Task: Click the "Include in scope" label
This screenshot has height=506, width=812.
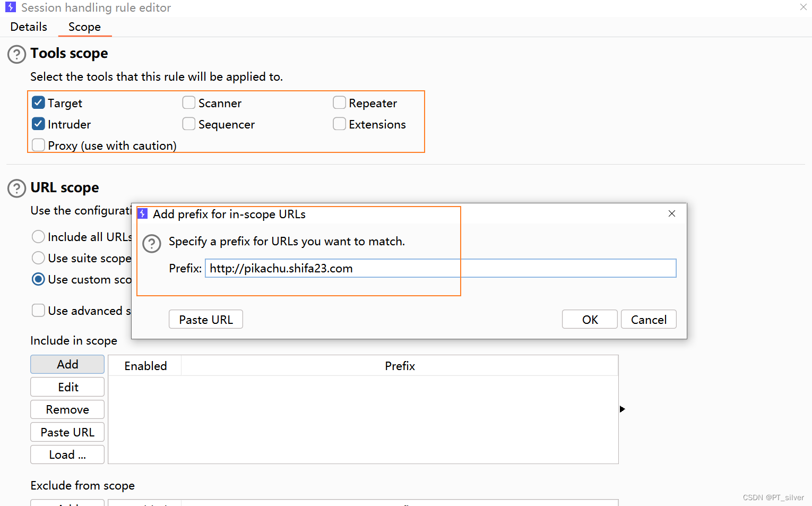Action: click(x=74, y=340)
